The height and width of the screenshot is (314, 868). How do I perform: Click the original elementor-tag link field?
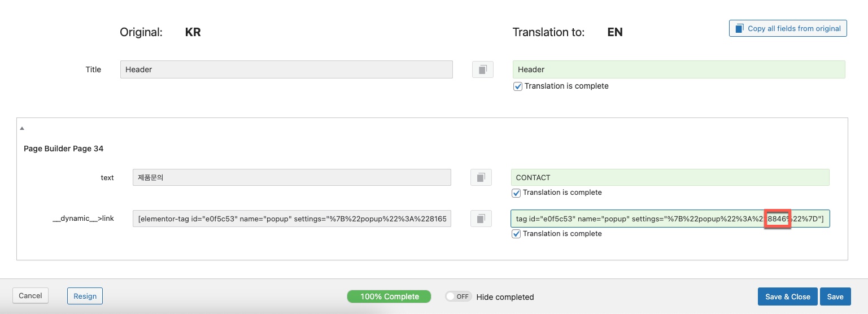pyautogui.click(x=292, y=219)
